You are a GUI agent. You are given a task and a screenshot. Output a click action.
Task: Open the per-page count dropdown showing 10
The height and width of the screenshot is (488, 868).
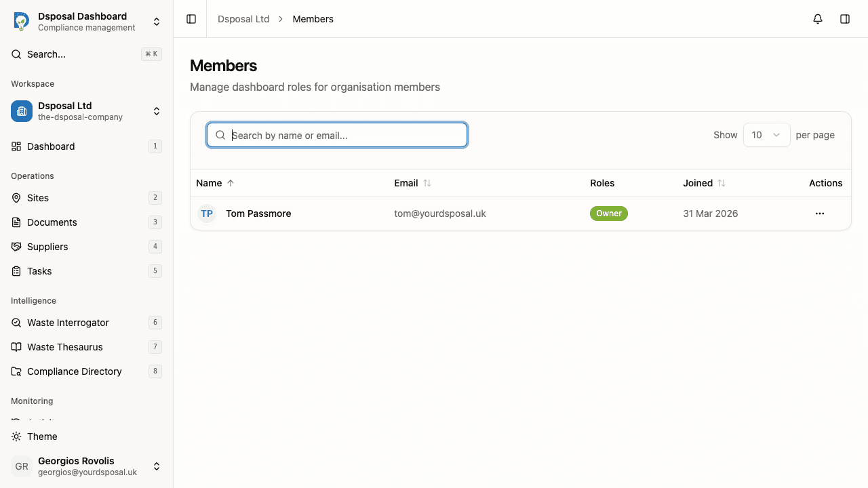pos(766,135)
